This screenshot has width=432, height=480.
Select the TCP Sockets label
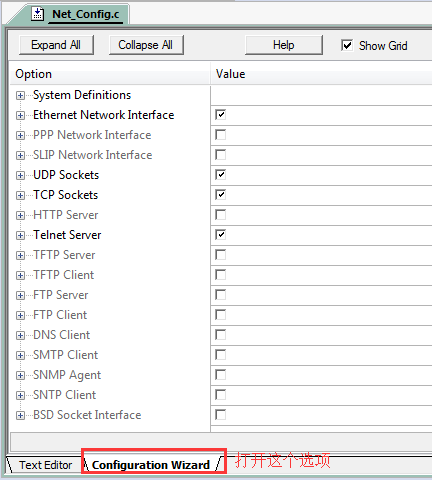66,195
